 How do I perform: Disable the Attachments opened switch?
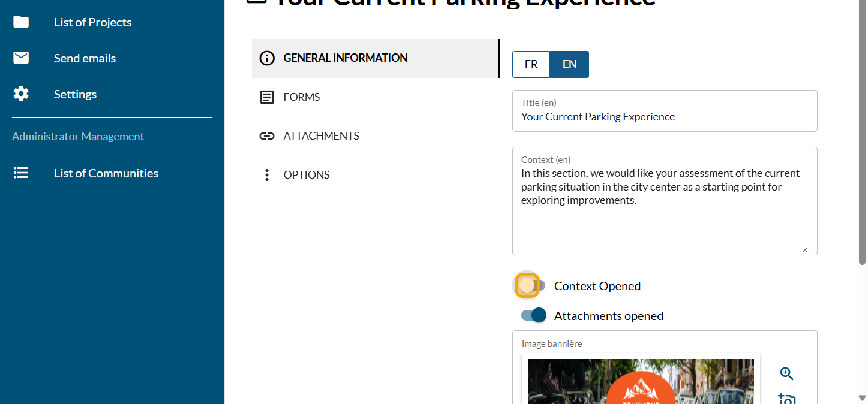tap(534, 315)
